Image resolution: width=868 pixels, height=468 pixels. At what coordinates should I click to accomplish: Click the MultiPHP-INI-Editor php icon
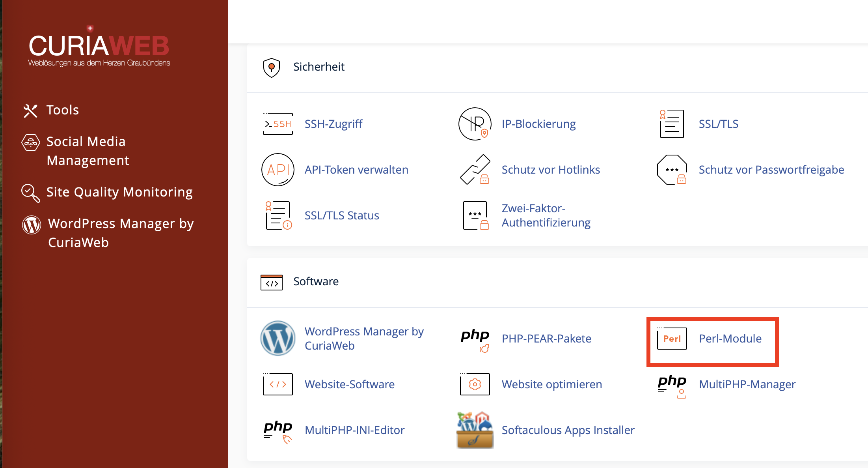tap(278, 432)
